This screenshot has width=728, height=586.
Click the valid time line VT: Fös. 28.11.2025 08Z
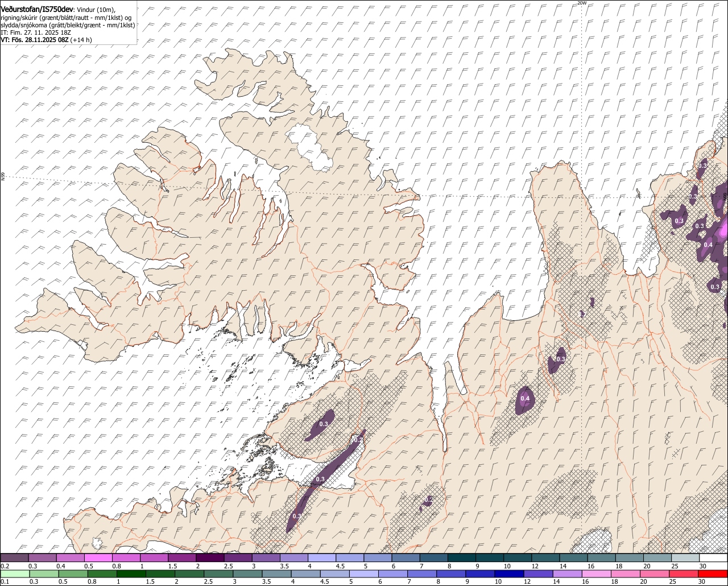[35, 40]
